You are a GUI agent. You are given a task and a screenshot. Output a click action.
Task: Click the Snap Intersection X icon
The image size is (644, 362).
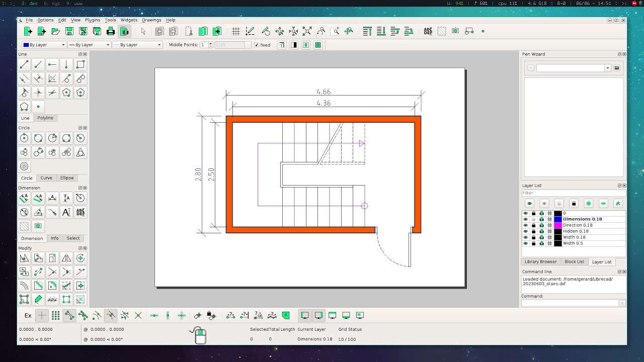pyautogui.click(x=138, y=316)
